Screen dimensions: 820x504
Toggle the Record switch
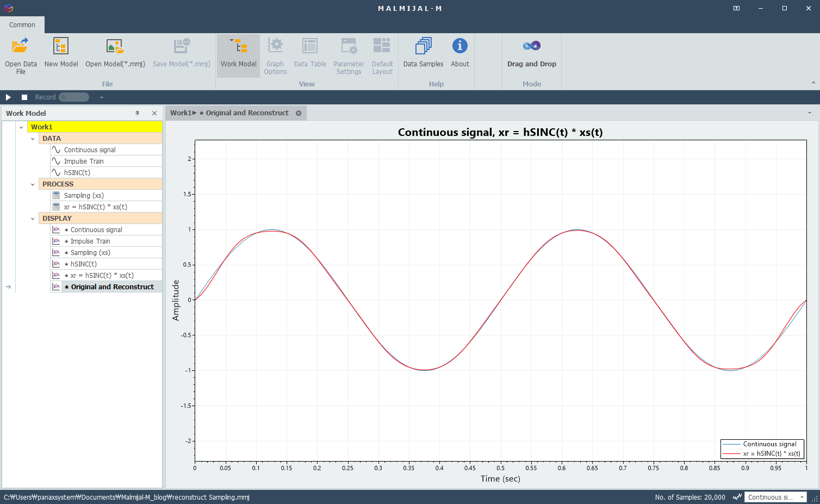(74, 97)
